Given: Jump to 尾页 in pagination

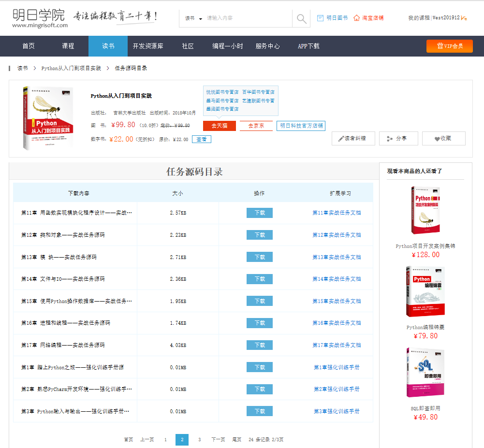Looking at the screenshot, I should tap(237, 440).
